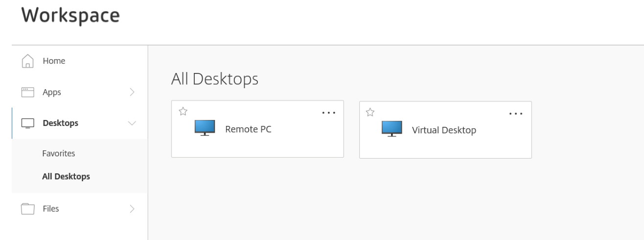
Task: Launch the Virtual Desktop label
Action: [x=444, y=130]
